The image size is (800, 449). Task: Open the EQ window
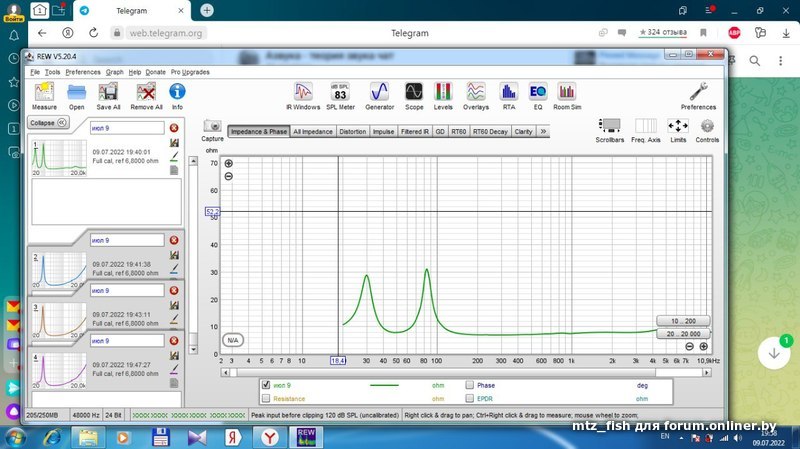click(537, 93)
